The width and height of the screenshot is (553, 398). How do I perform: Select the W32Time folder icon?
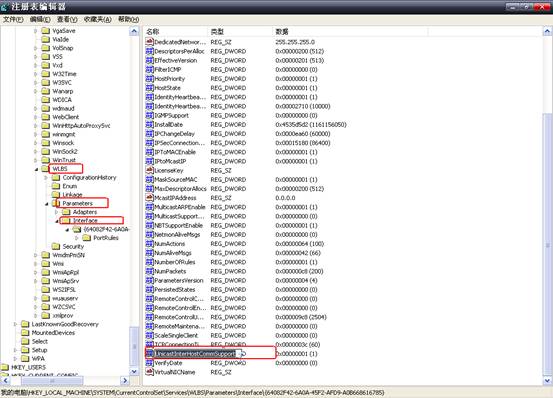[x=45, y=74]
